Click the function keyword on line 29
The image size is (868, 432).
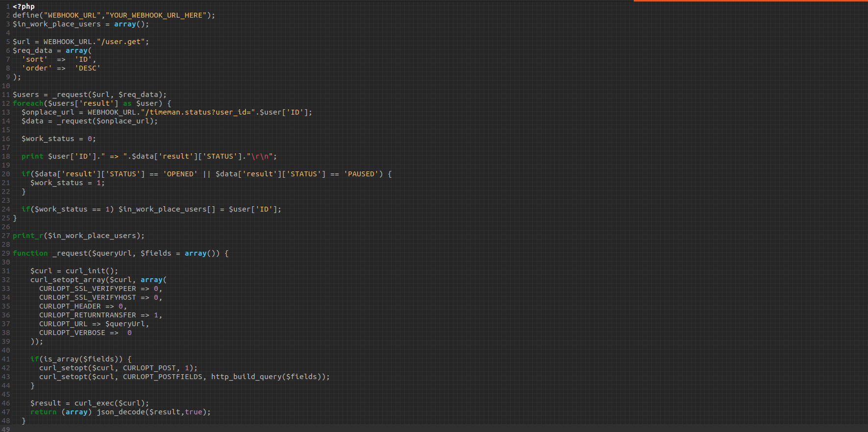tap(30, 253)
